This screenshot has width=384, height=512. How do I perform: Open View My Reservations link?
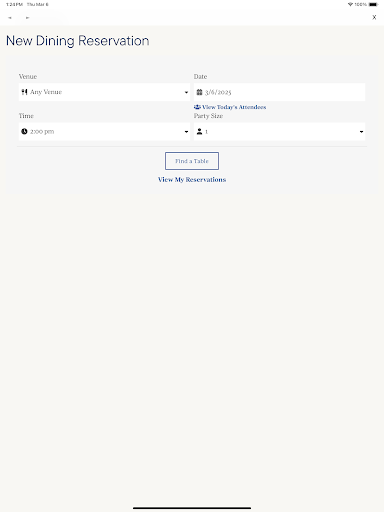[192, 180]
